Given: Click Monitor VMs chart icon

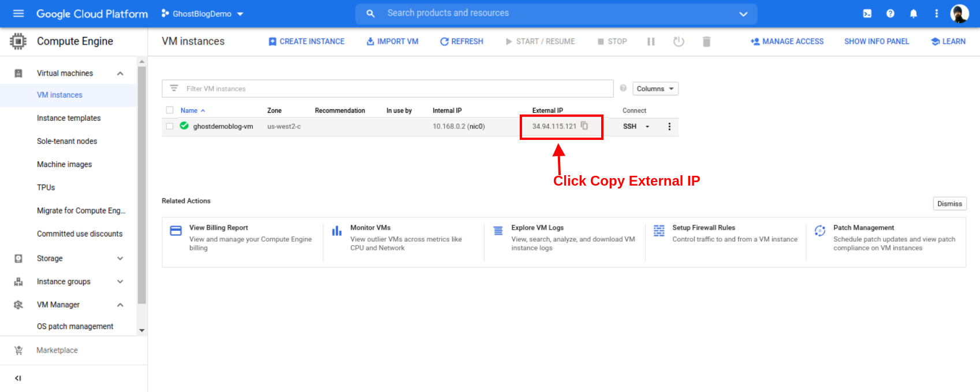Looking at the screenshot, I should [337, 231].
